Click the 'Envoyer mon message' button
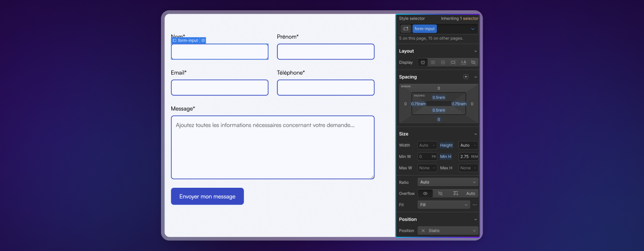The height and width of the screenshot is (251, 644). (x=207, y=196)
